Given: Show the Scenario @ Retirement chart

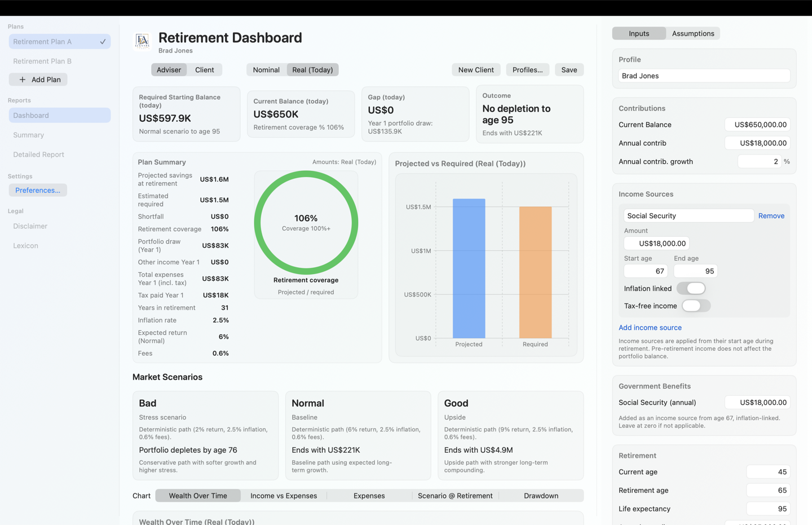Looking at the screenshot, I should (x=455, y=496).
